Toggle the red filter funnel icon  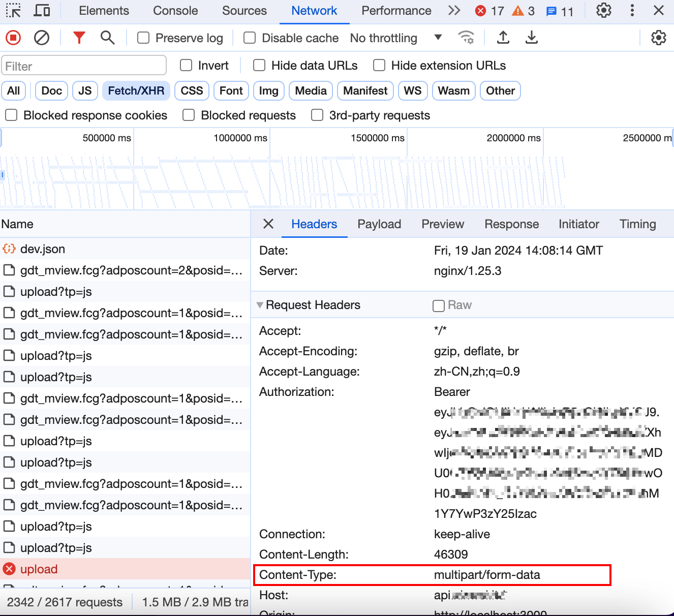[79, 38]
